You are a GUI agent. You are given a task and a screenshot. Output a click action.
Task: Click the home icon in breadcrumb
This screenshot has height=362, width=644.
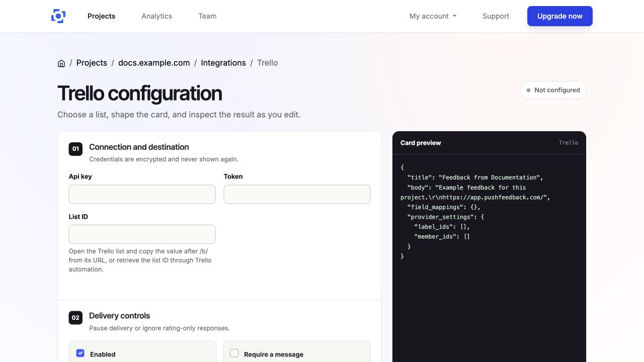coord(61,63)
